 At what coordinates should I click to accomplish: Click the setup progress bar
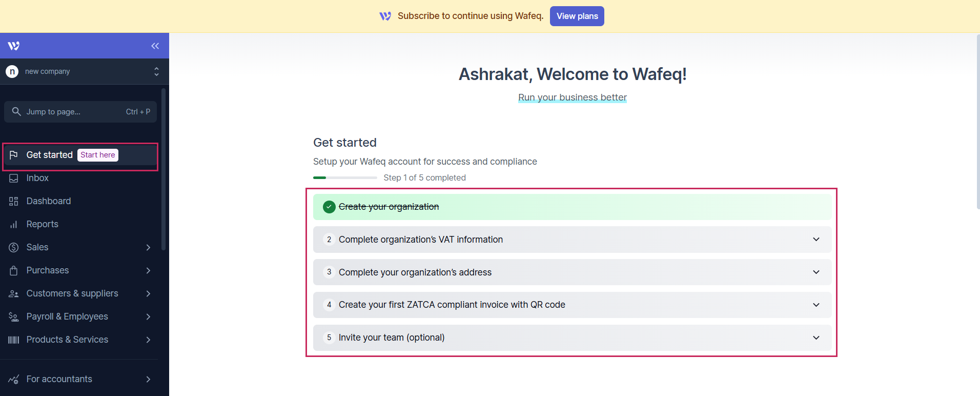click(x=345, y=177)
